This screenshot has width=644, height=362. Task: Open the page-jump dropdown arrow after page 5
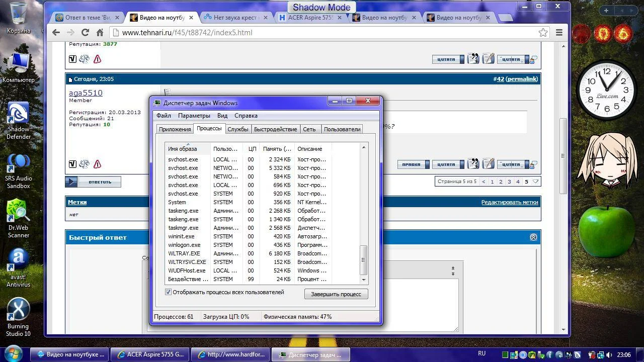(536, 182)
